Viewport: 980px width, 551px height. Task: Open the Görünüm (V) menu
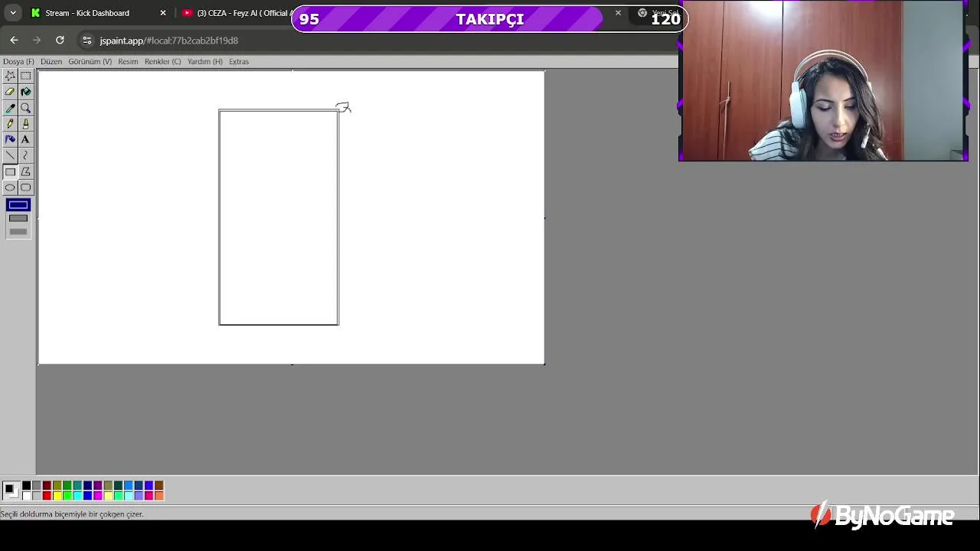point(90,61)
